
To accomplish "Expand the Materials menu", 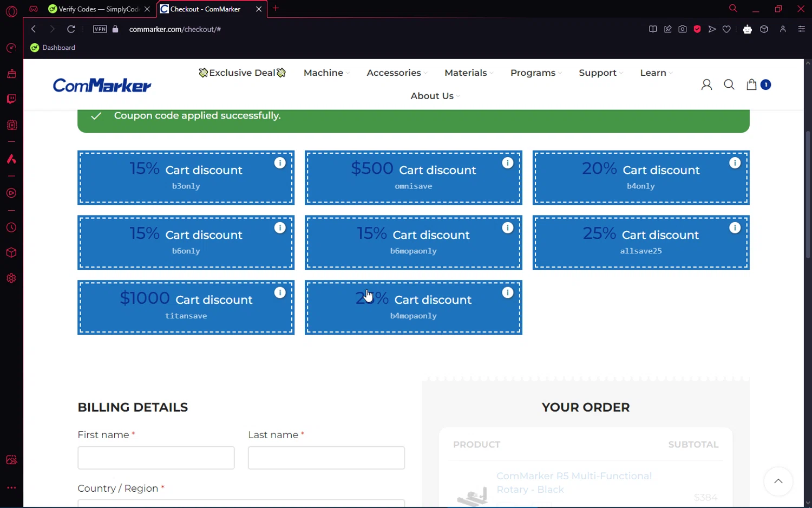I will (469, 73).
